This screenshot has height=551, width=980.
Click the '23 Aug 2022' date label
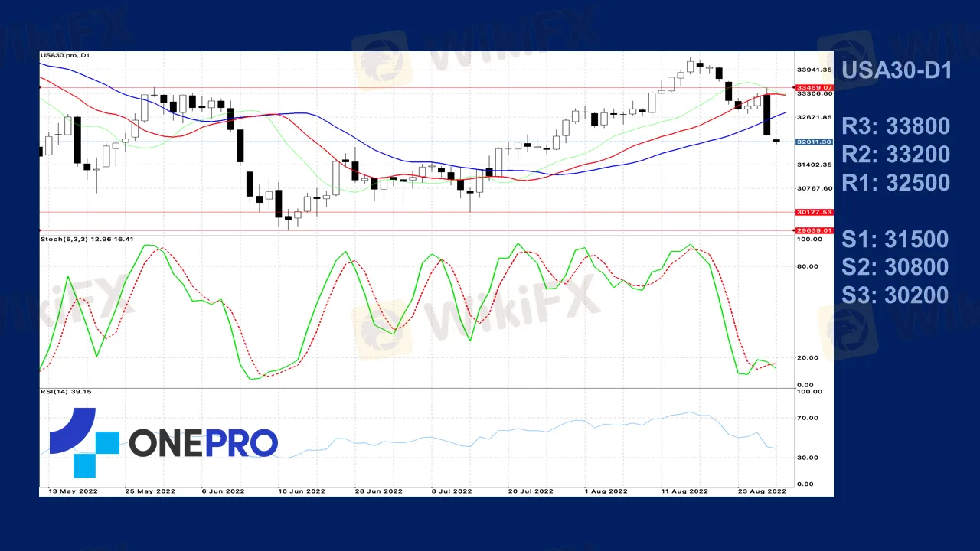click(763, 491)
